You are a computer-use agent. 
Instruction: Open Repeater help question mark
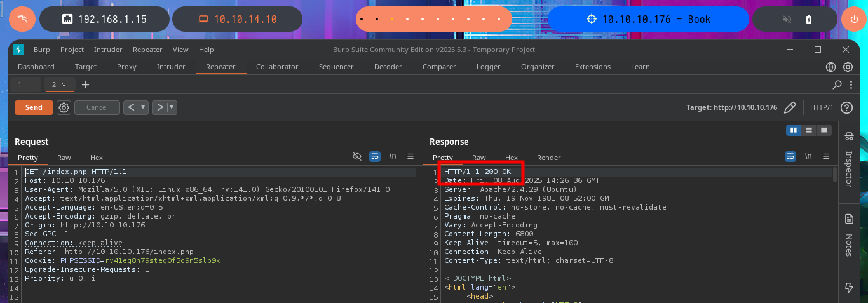point(846,107)
